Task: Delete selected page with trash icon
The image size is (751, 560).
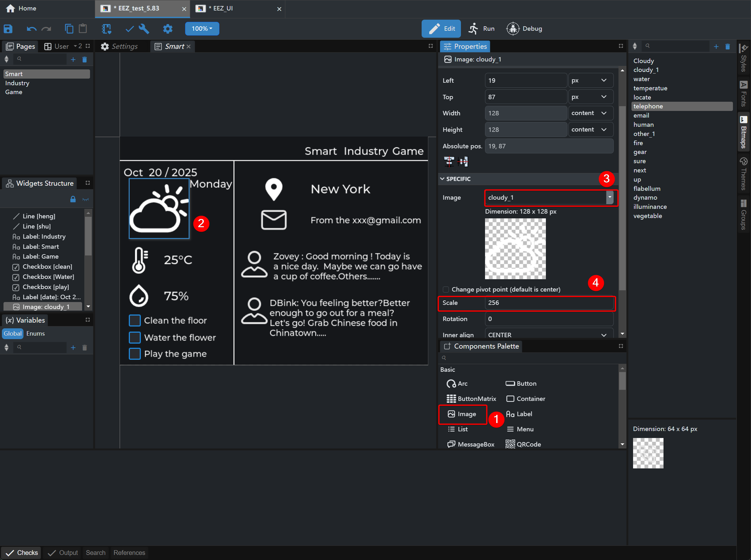Action: pyautogui.click(x=85, y=60)
